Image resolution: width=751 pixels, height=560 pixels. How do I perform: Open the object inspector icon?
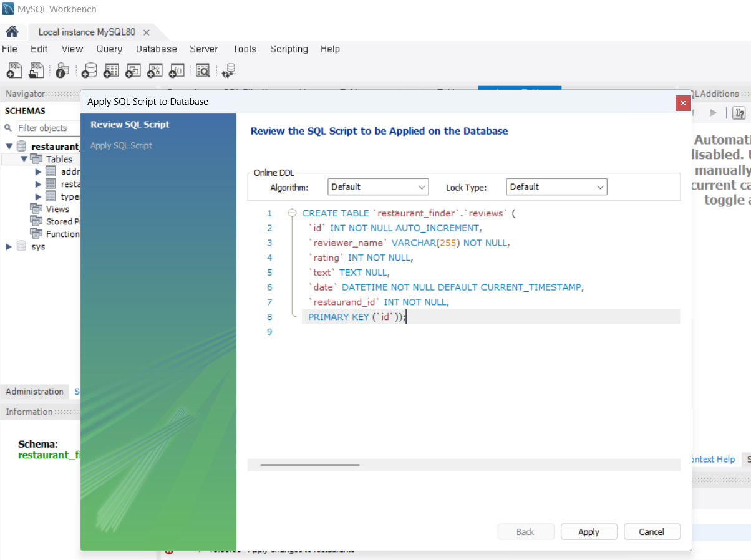coord(62,70)
